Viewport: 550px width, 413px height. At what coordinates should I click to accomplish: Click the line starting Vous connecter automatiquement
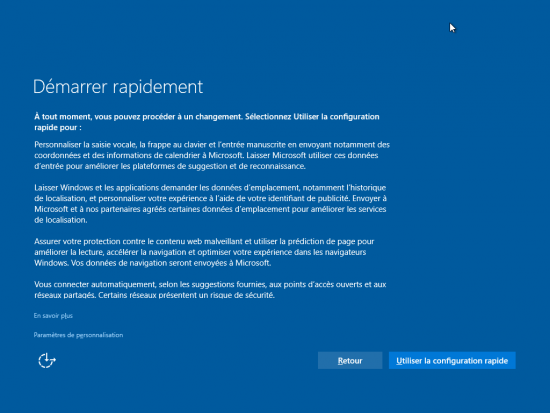(210, 284)
